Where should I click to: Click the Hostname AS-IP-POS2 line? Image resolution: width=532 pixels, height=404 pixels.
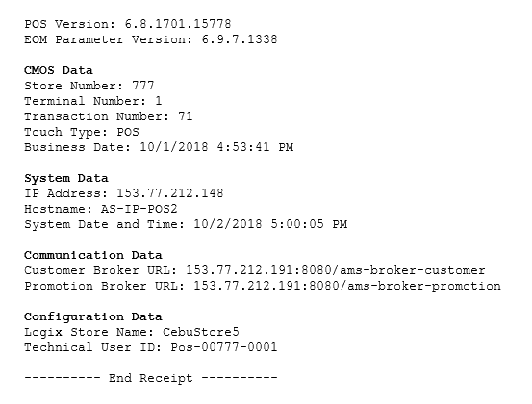pos(101,209)
